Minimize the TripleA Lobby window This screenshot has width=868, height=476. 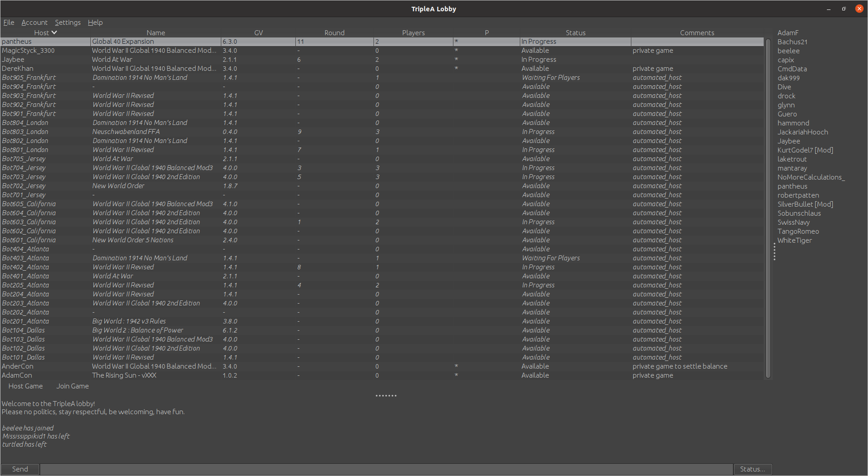(829, 9)
